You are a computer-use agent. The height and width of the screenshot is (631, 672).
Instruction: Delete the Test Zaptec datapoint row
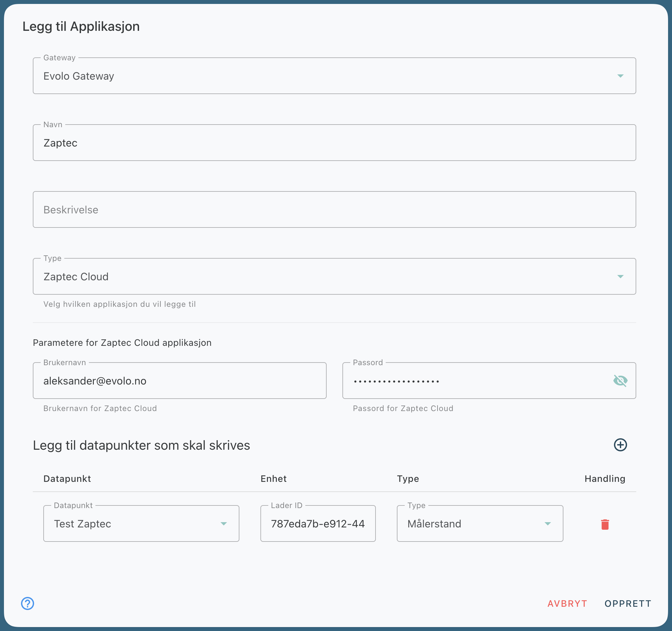[605, 524]
